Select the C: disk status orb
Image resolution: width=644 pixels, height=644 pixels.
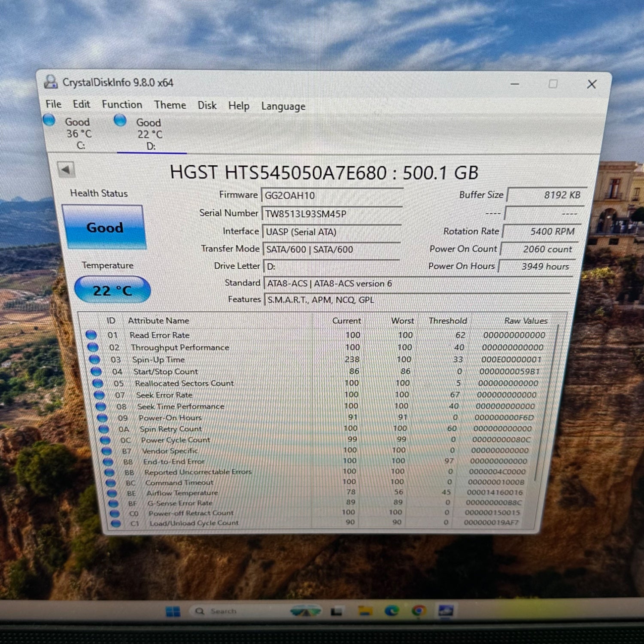pos(49,120)
